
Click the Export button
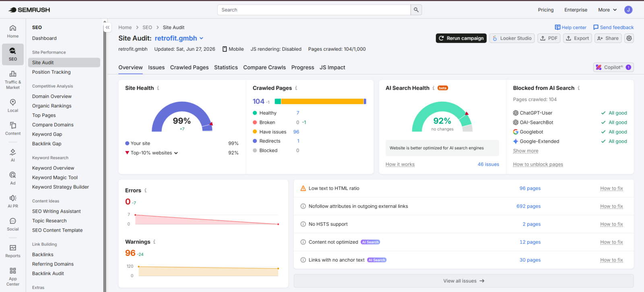578,38
